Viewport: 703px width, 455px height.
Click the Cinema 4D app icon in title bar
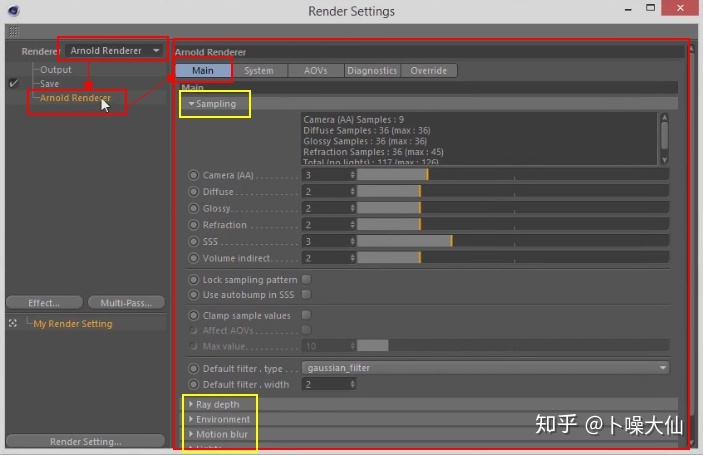point(13,10)
